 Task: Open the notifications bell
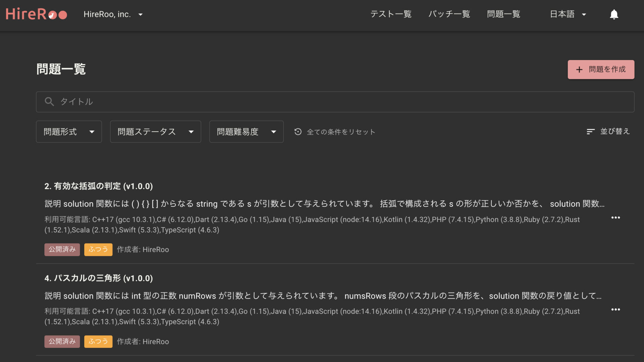point(614,14)
